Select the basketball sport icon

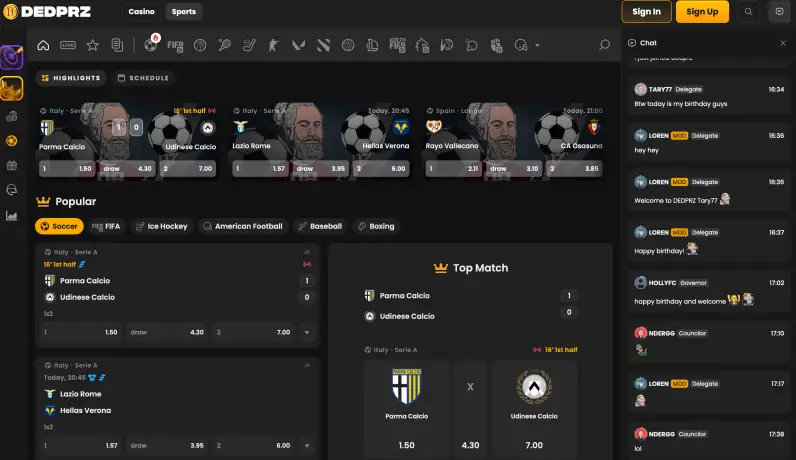click(200, 45)
